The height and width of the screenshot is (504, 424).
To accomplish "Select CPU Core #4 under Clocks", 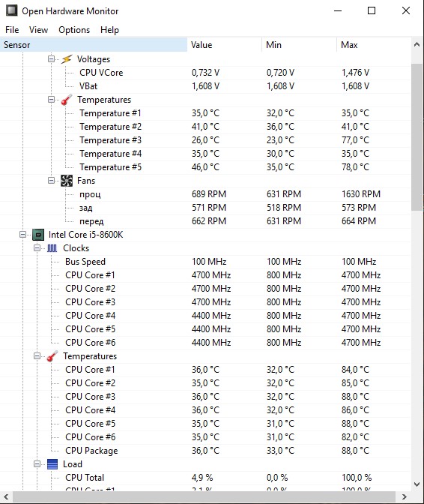I will click(x=205, y=316).
